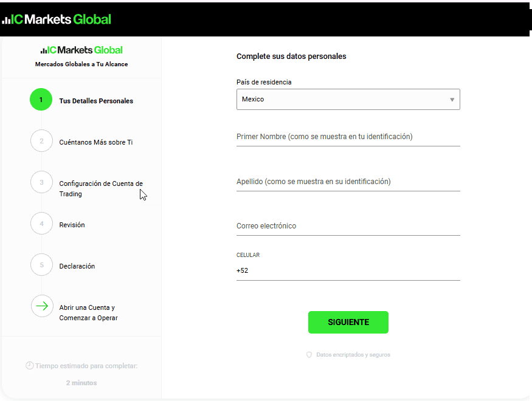Click the IC Markets Global header logo

coord(57,19)
